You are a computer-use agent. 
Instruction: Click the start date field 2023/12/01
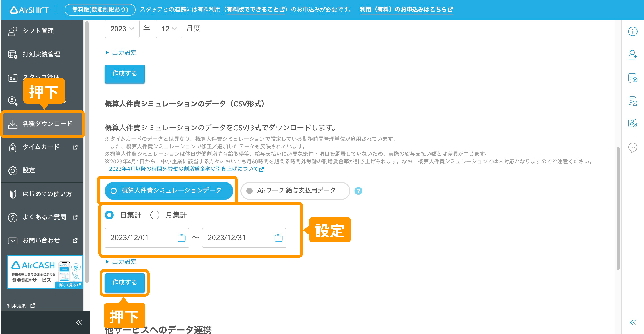(x=147, y=238)
